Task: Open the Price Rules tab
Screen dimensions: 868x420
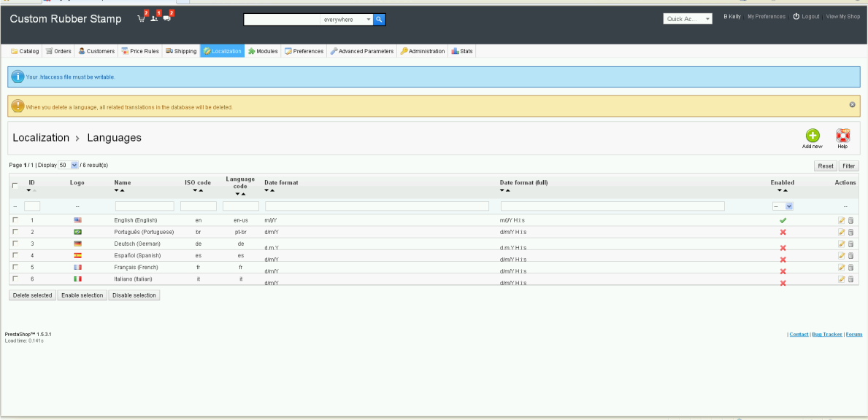Action: coord(140,51)
